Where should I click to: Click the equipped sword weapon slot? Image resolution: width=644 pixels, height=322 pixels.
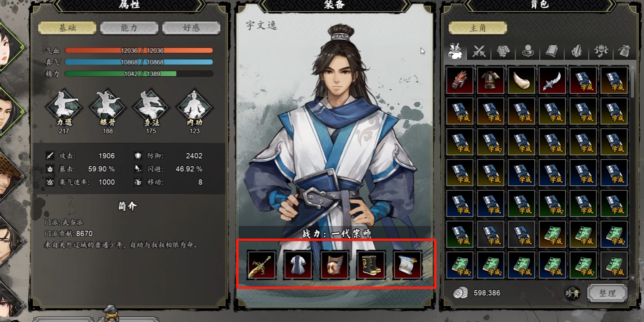click(261, 265)
